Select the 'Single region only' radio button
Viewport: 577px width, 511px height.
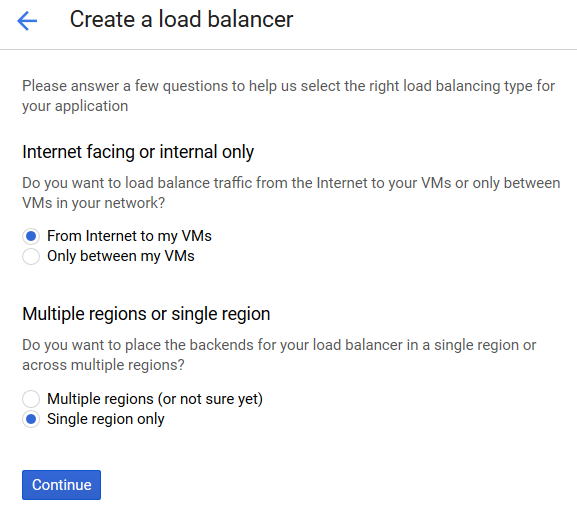31,419
